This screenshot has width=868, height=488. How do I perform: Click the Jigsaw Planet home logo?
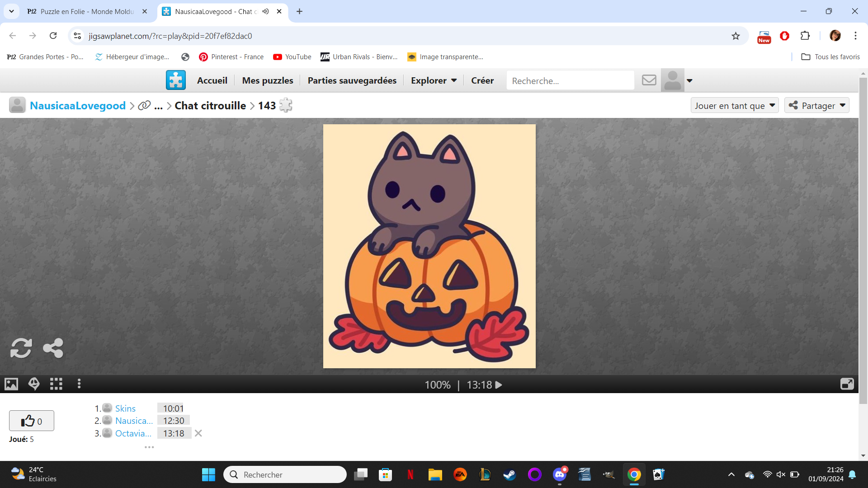click(175, 80)
